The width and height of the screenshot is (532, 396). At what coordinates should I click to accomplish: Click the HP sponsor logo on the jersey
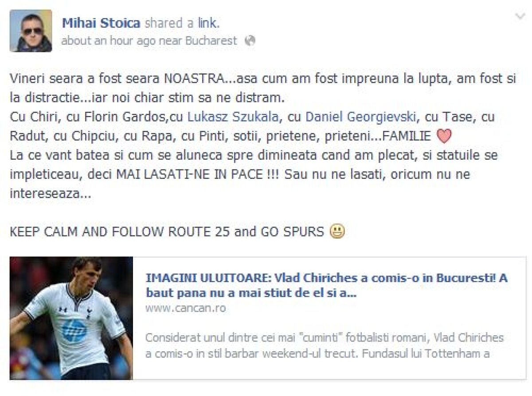click(x=73, y=330)
